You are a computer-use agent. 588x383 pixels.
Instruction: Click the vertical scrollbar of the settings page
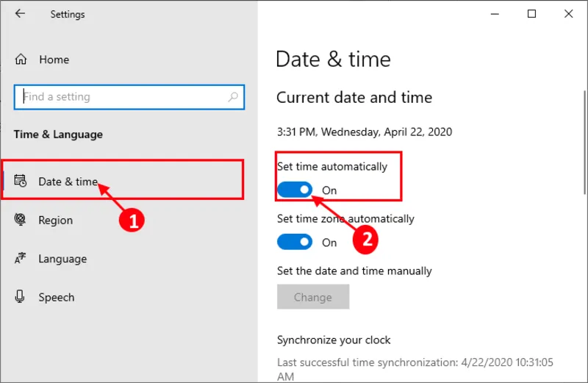click(585, 143)
